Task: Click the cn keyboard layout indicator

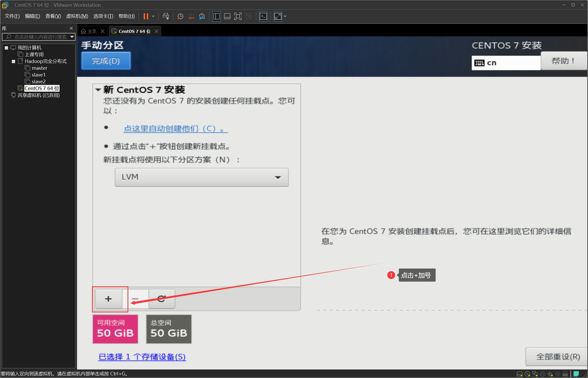Action: click(x=506, y=63)
